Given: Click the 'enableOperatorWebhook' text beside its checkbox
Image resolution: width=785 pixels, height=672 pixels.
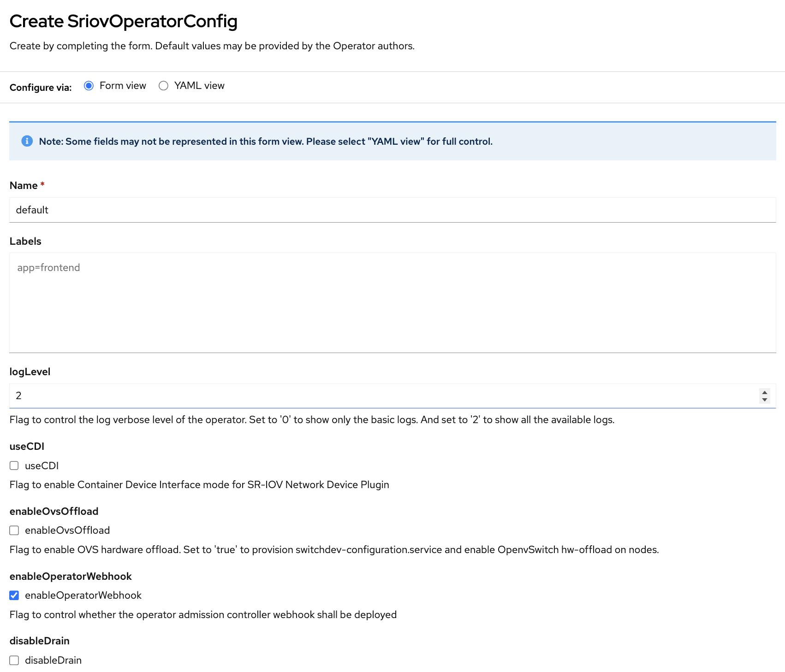Looking at the screenshot, I should [x=83, y=595].
